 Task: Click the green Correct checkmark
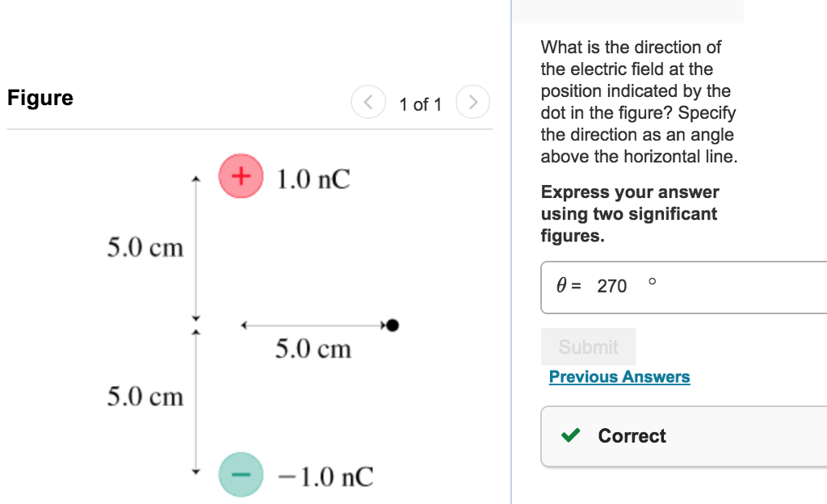click(570, 436)
